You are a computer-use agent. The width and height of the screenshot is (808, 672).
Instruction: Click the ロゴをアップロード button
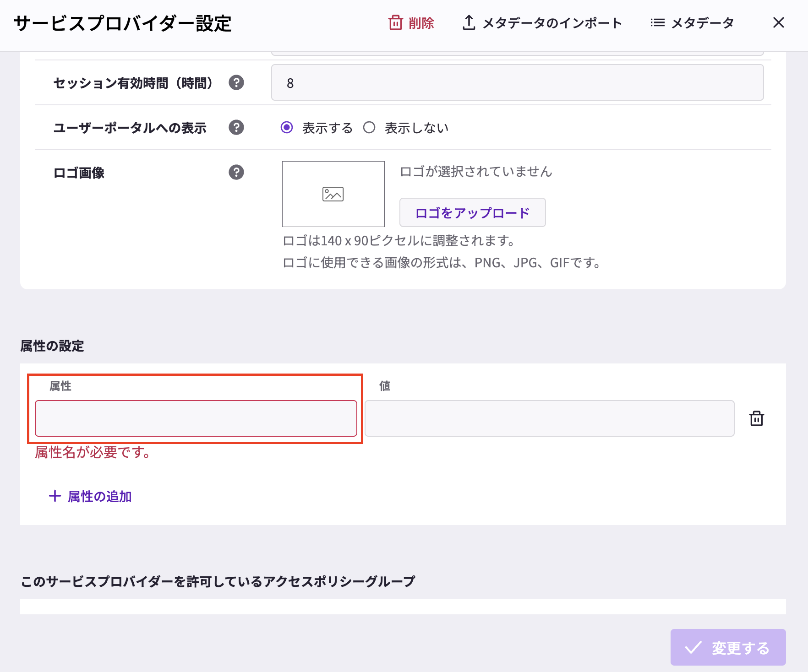(472, 212)
